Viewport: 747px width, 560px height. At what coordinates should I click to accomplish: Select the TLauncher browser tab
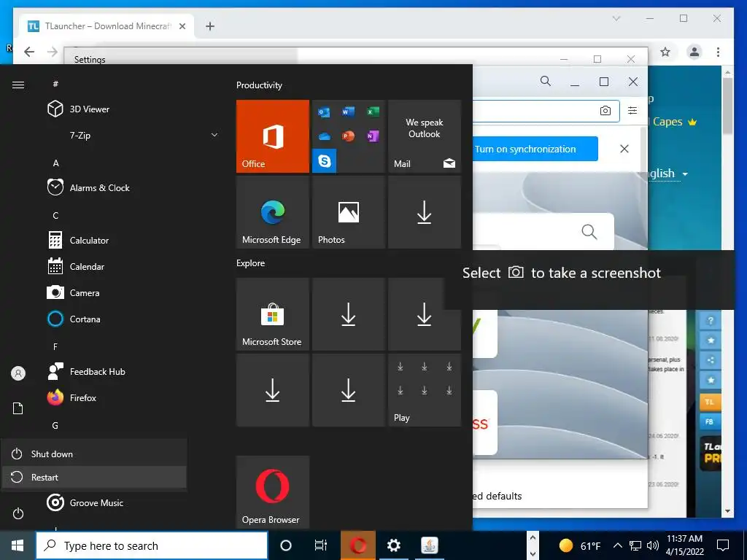[107, 26]
